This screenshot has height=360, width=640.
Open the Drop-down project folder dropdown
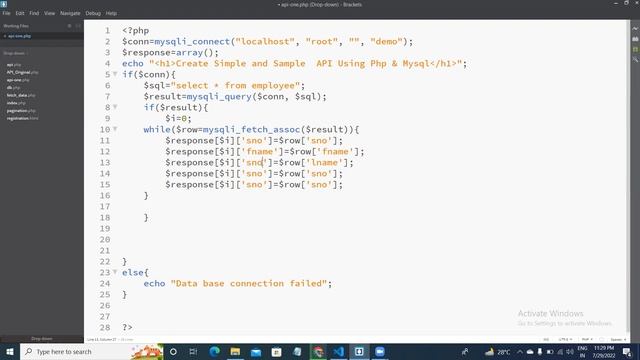16,53
